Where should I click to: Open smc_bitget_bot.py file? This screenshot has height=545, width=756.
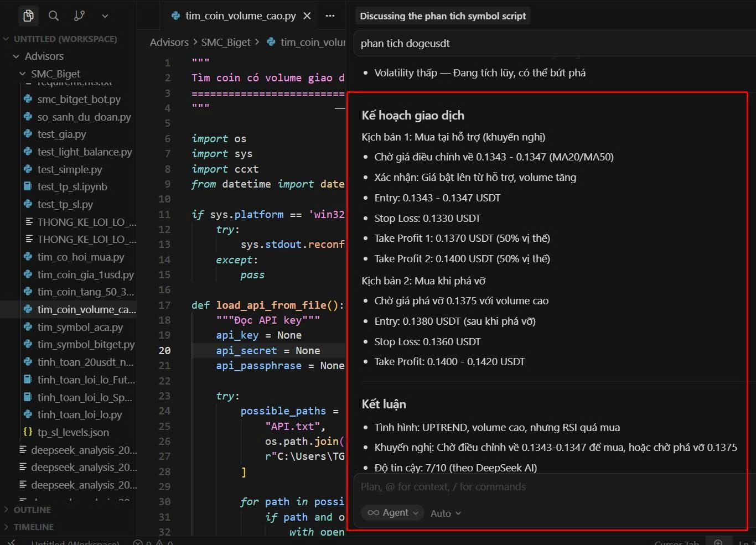pyautogui.click(x=79, y=100)
